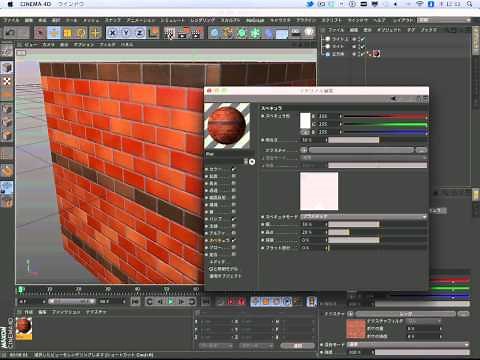Toggle the Z axis lock

(140, 33)
